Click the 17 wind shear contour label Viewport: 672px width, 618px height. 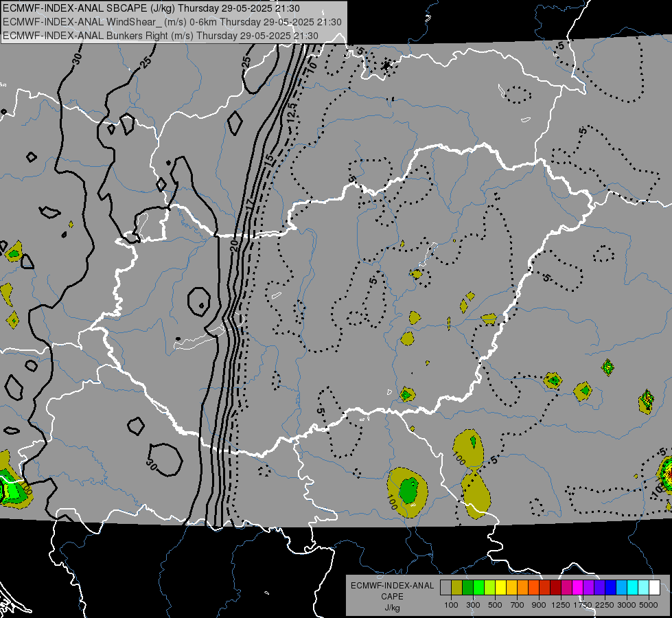(x=251, y=204)
